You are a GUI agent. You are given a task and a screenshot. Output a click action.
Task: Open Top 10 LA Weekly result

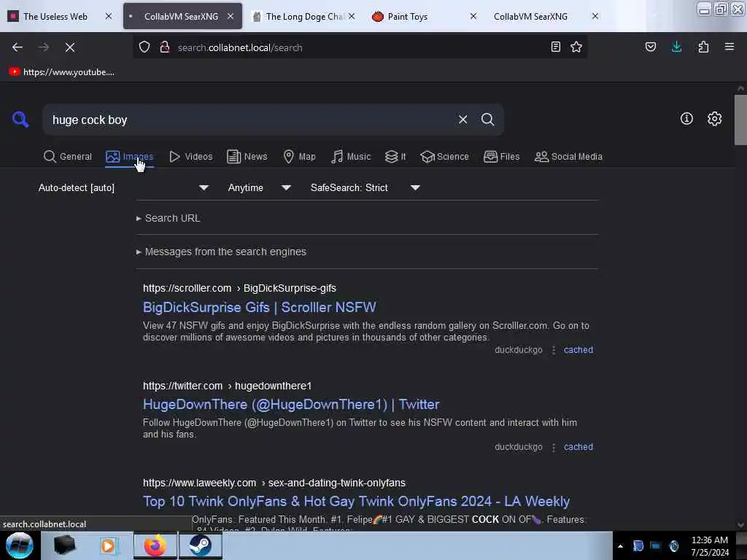coord(356,501)
